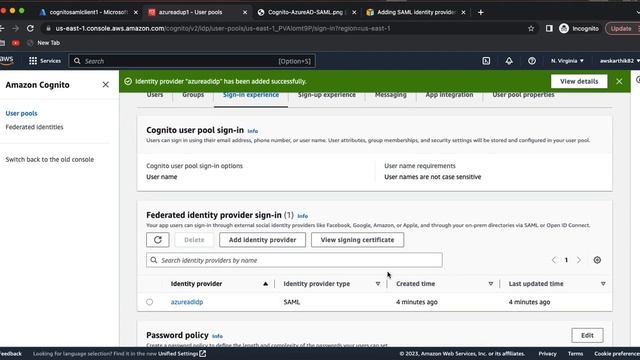Image resolution: width=640 pixels, height=360 pixels.
Task: Open the awskarthik account dropdown
Action: point(619,61)
